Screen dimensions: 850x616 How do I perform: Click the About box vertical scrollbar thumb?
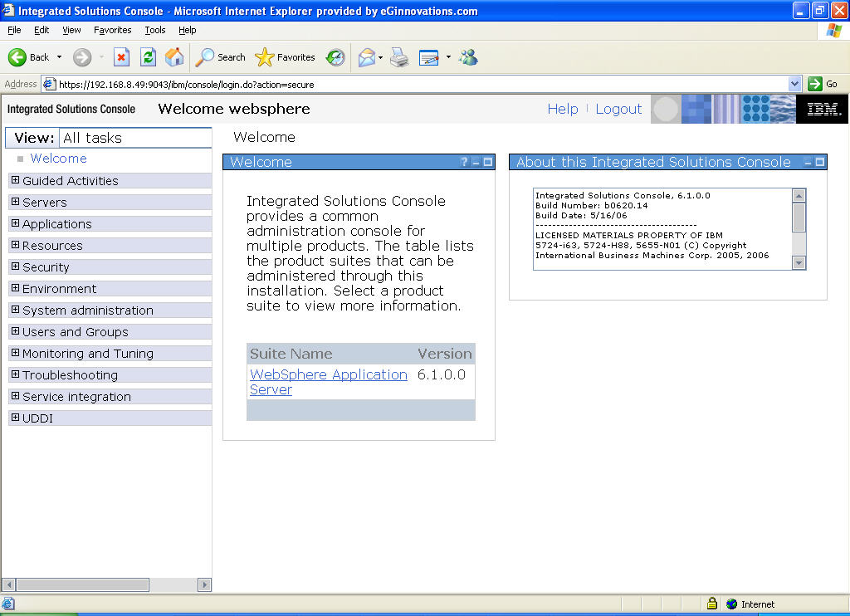point(799,218)
